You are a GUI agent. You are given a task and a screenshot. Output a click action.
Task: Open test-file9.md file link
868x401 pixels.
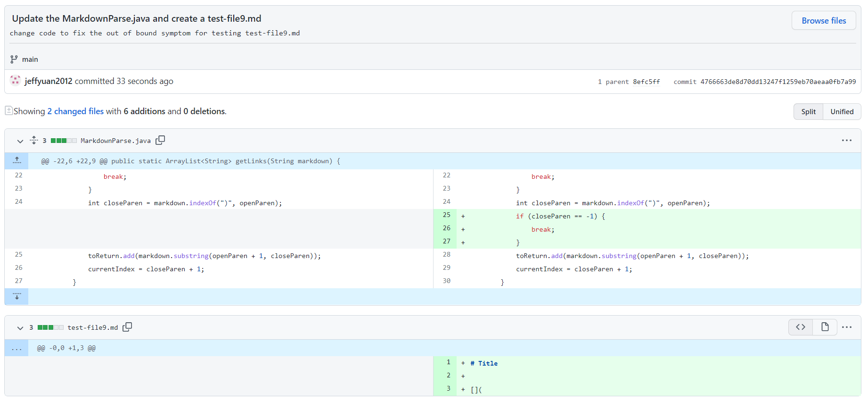coord(92,328)
